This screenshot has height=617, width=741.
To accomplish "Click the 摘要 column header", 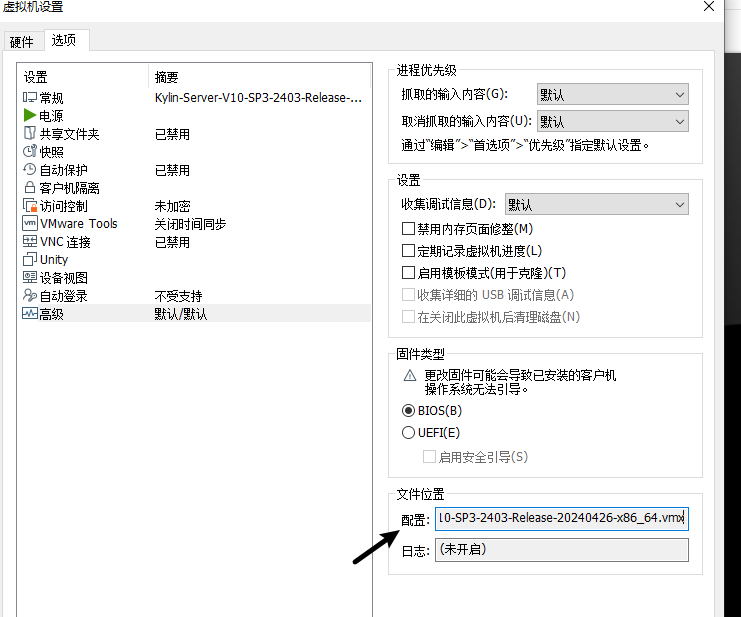I will 166,77.
